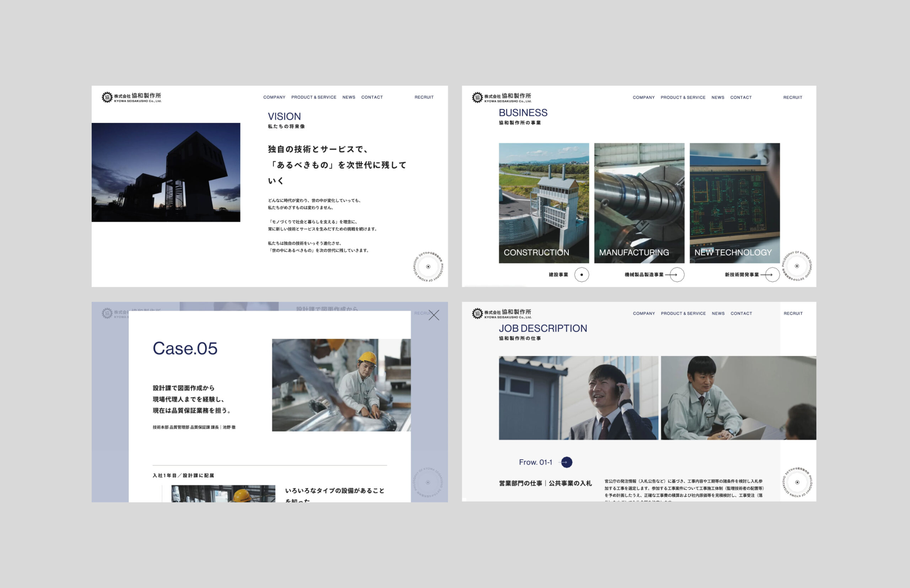Open COMPANY menu on BUSINESS page
Screen dimensions: 910x588
644,97
